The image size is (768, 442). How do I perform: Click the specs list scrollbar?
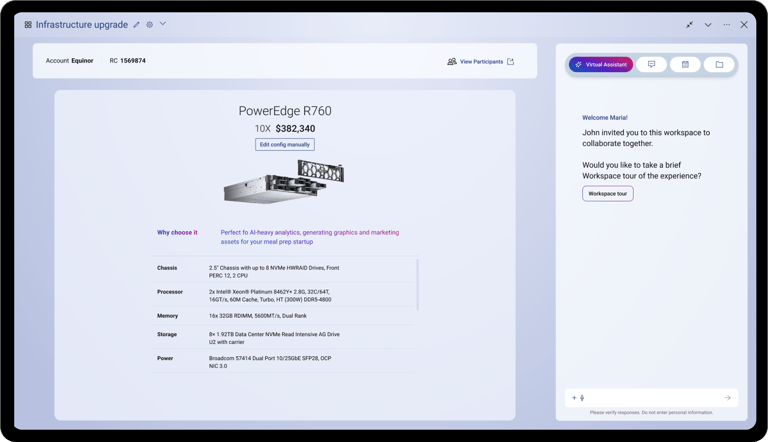pos(417,285)
